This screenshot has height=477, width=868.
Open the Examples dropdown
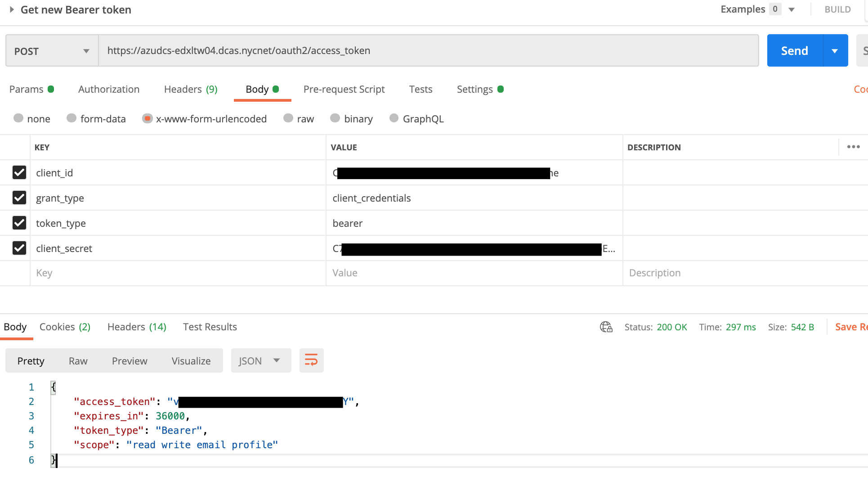(x=792, y=9)
